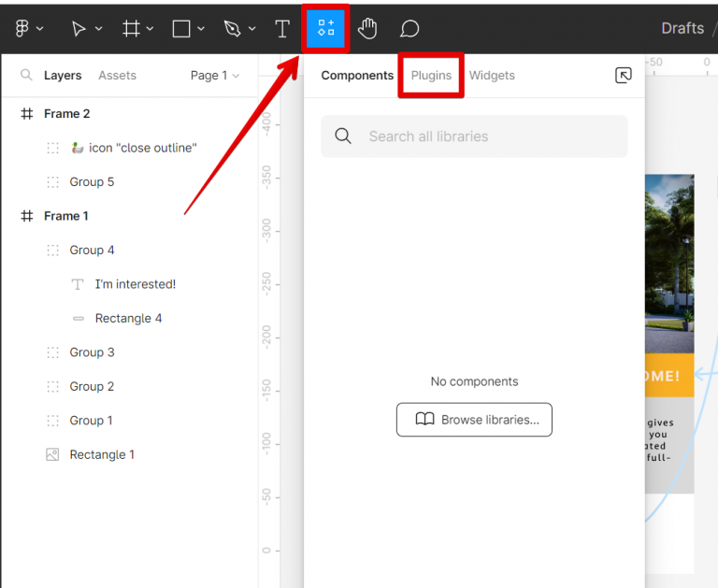Expand the Shape tools dropdown chevron

(x=201, y=28)
